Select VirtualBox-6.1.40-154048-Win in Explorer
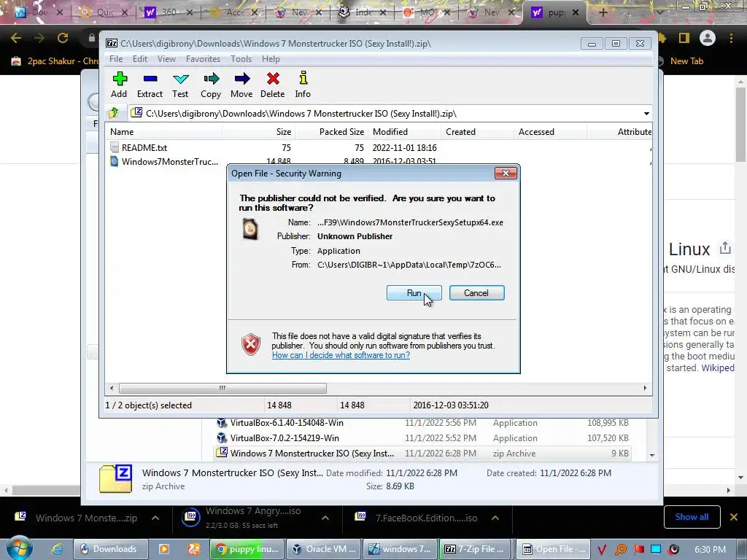The width and height of the screenshot is (747, 560). point(423,423)
